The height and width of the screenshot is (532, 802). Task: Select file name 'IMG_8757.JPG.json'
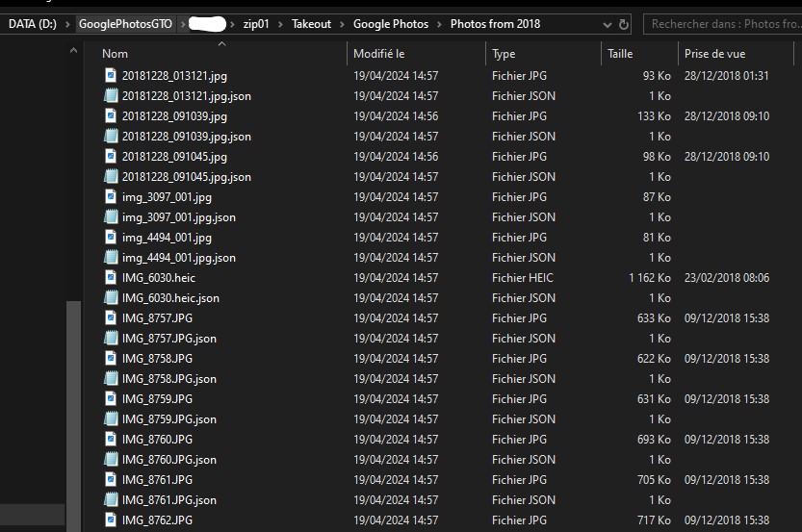tap(168, 339)
